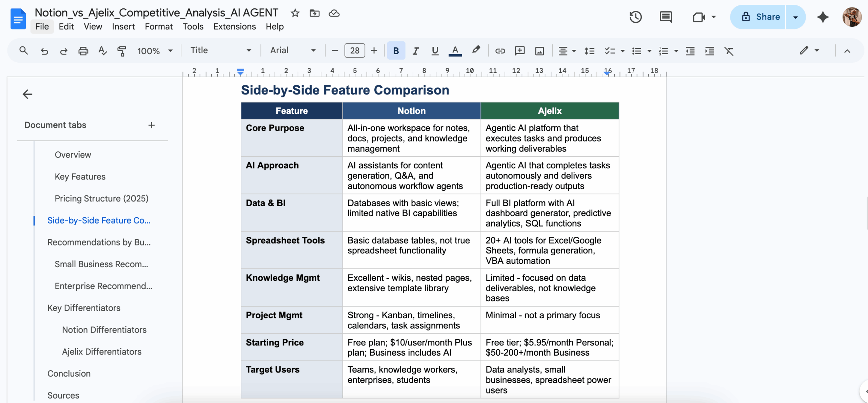
Task: Toggle italic formatting
Action: coord(415,51)
